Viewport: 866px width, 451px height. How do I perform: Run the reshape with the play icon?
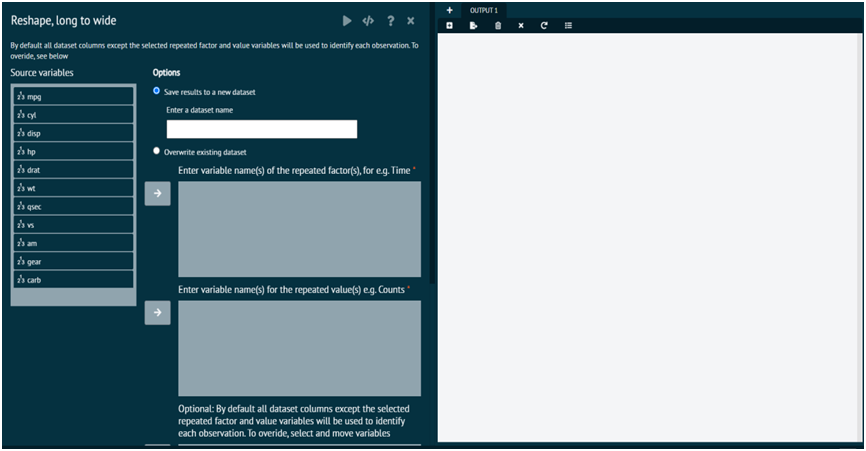pyautogui.click(x=347, y=20)
